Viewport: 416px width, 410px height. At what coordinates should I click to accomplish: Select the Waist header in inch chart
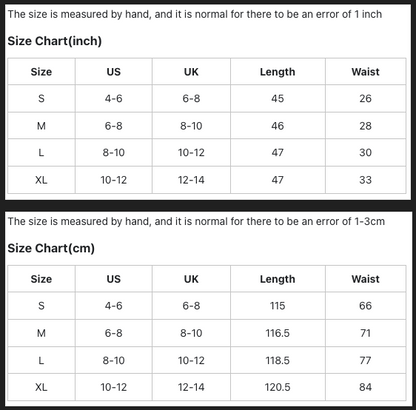click(x=365, y=72)
